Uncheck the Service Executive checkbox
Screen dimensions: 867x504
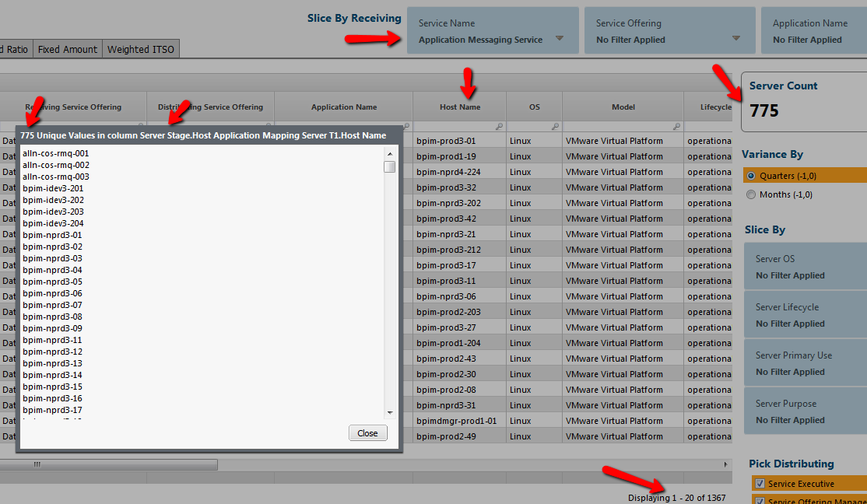760,483
